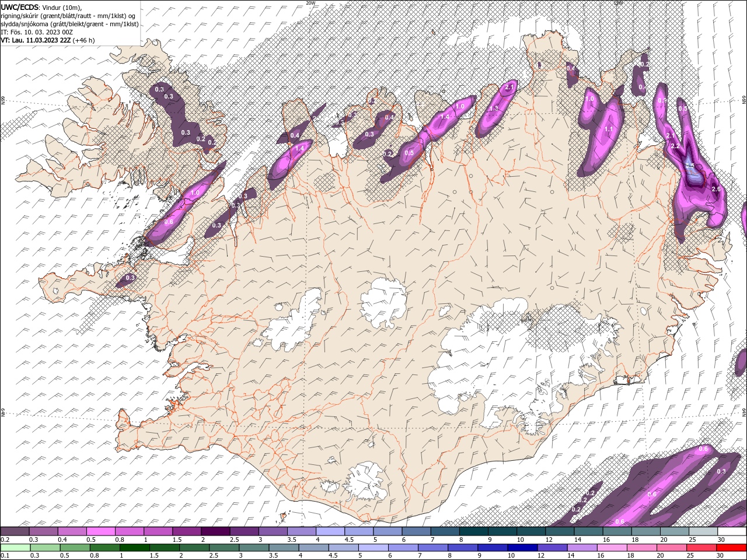Click the 20W longitude label

(310, 3)
